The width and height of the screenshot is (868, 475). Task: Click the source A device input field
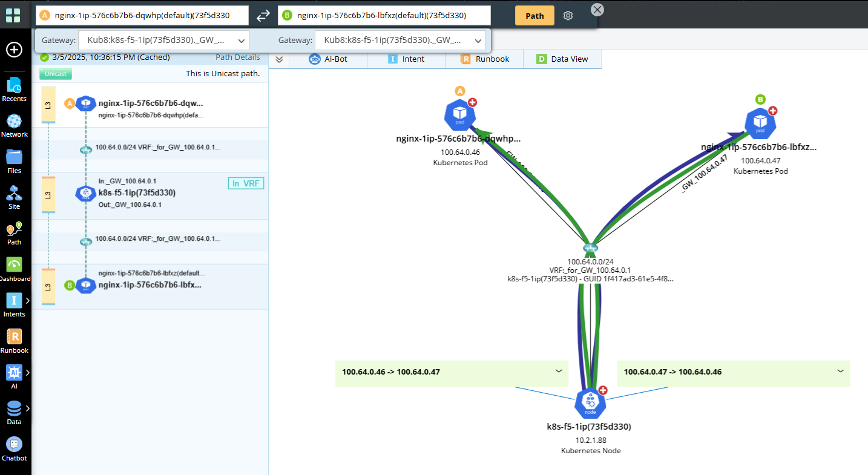(148, 16)
